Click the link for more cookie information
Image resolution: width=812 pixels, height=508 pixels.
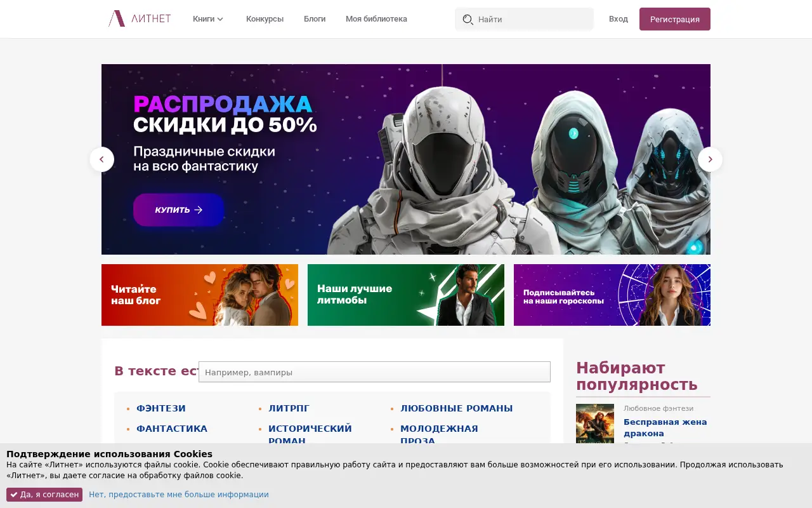pos(179,495)
